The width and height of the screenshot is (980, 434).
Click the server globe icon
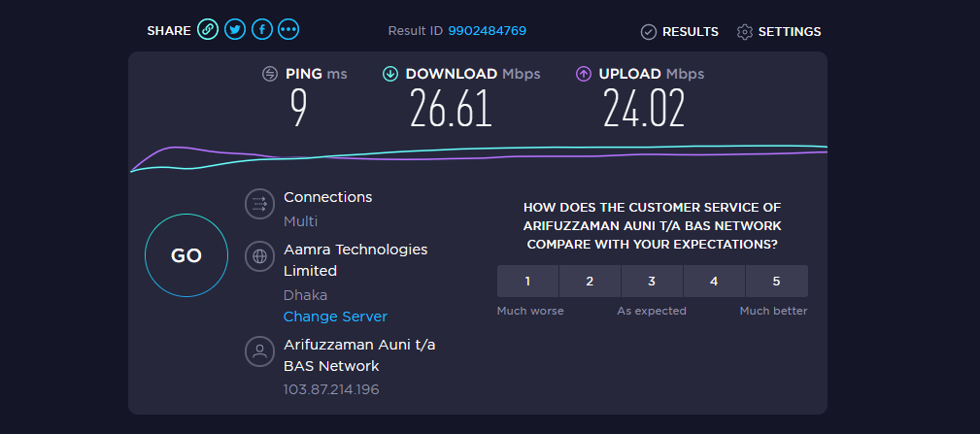click(259, 256)
